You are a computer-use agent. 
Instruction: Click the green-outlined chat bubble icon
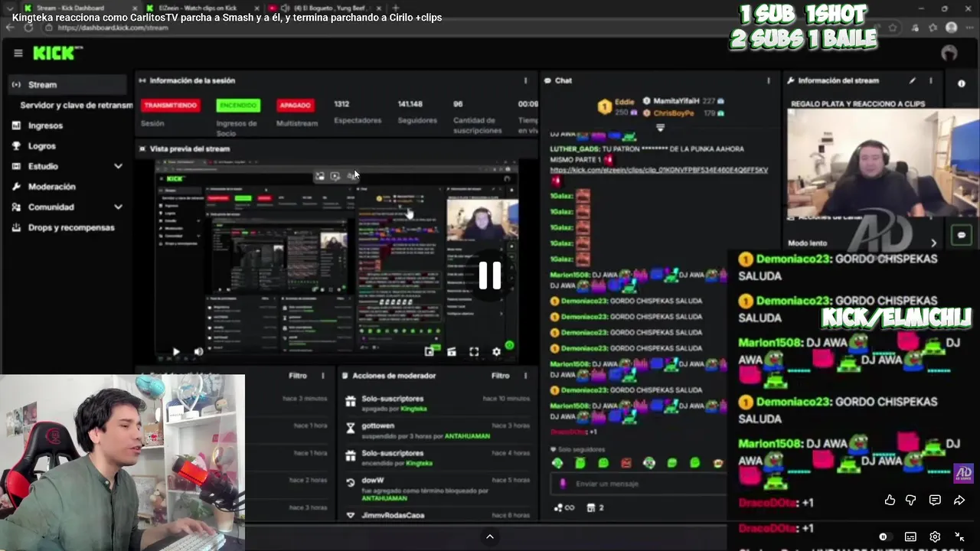(962, 235)
